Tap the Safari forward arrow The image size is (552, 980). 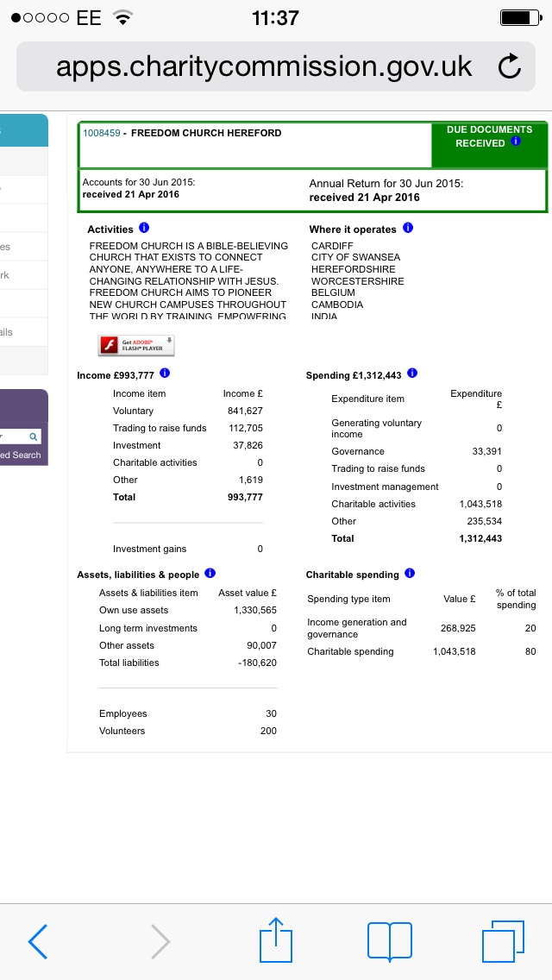click(160, 940)
